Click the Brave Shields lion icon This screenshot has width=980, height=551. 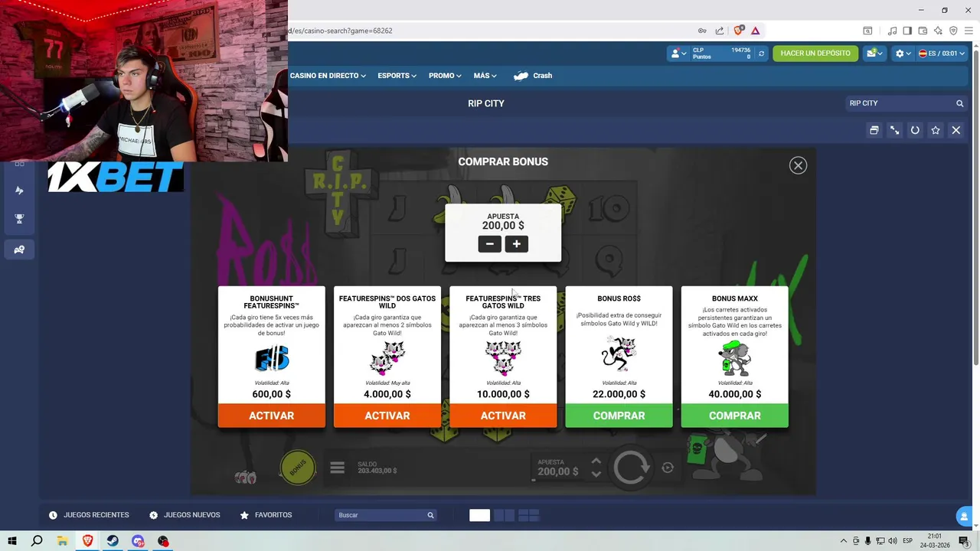click(x=739, y=31)
